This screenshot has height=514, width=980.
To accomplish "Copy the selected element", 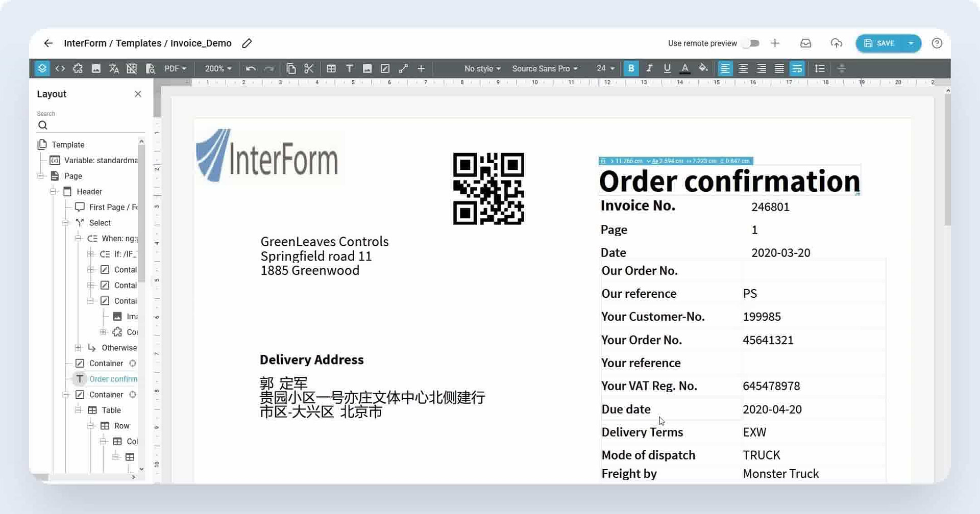I will pyautogui.click(x=291, y=68).
